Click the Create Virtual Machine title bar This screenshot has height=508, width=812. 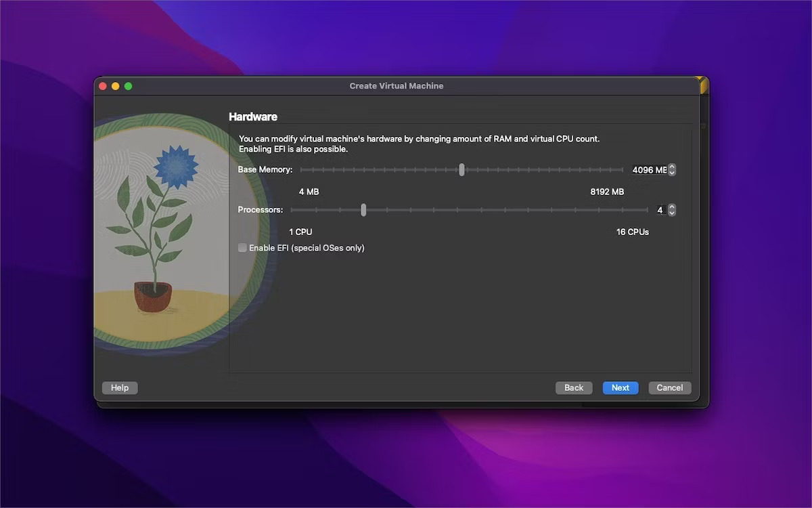(397, 85)
